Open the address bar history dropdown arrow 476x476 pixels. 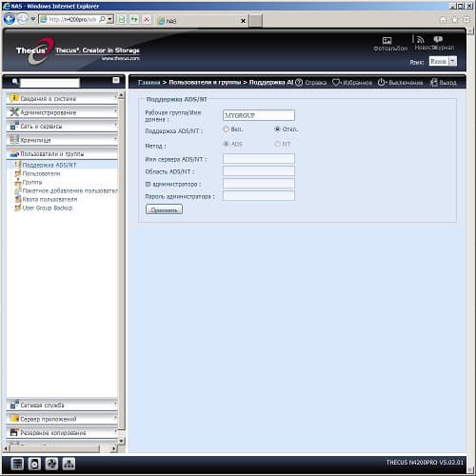pyautogui.click(x=109, y=19)
